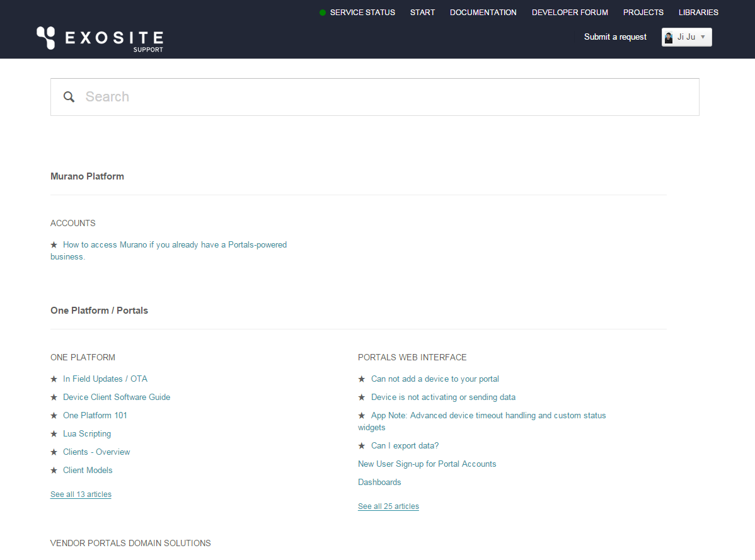Open Device is not activating article
Image resolution: width=755 pixels, height=560 pixels.
pyautogui.click(x=443, y=397)
